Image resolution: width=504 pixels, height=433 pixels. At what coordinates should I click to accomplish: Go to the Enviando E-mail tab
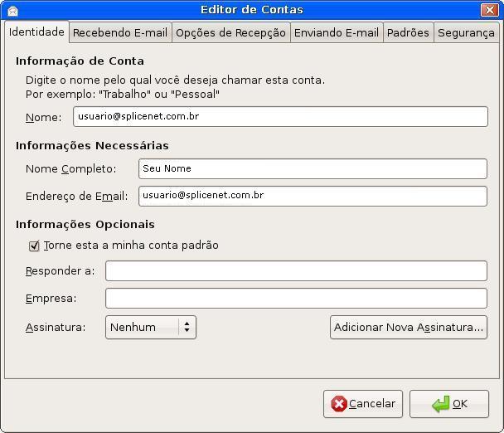pyautogui.click(x=336, y=33)
